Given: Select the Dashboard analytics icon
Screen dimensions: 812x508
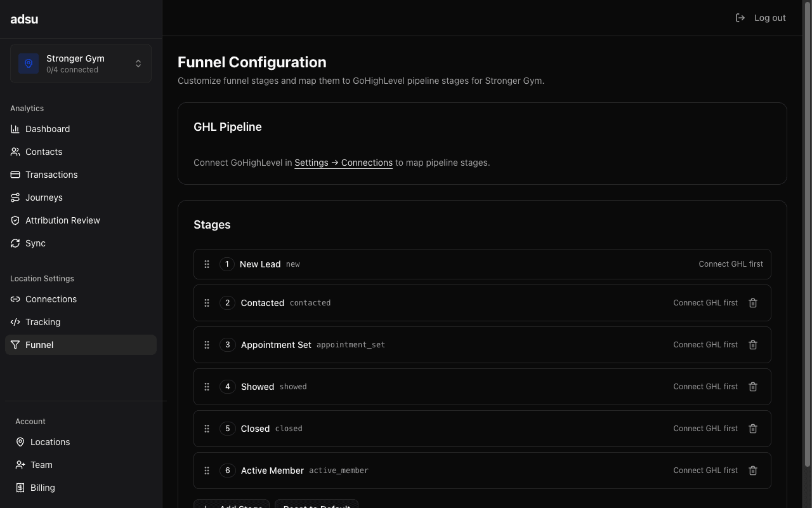Looking at the screenshot, I should coord(15,129).
